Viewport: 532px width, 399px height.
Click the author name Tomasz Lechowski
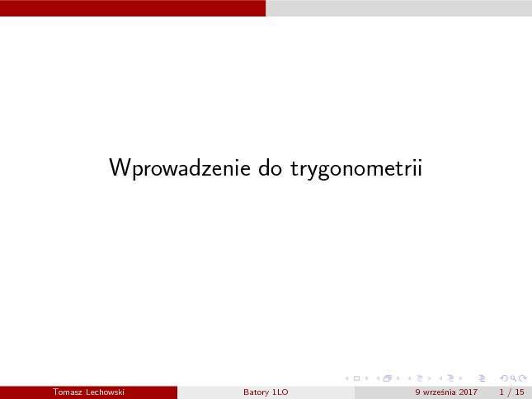pyautogui.click(x=88, y=392)
